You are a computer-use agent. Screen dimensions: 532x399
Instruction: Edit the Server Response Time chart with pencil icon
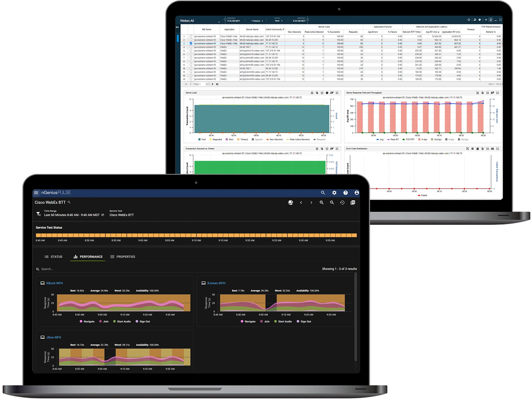(492, 93)
